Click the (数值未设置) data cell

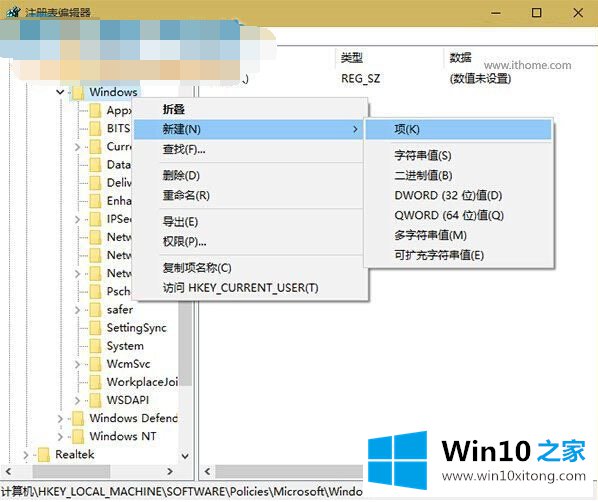click(x=480, y=79)
